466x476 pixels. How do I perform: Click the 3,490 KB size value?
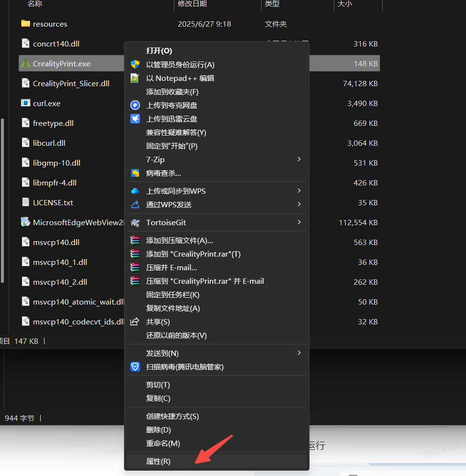click(362, 103)
